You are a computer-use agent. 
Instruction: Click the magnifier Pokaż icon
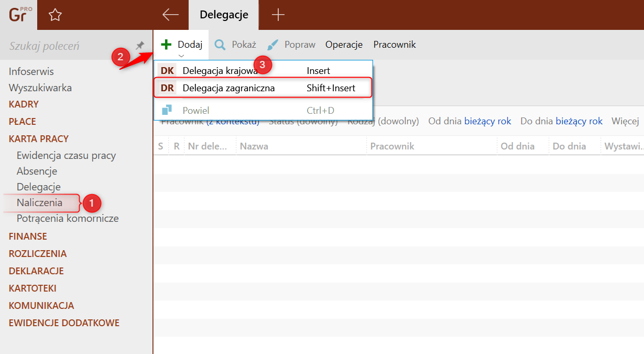(220, 45)
